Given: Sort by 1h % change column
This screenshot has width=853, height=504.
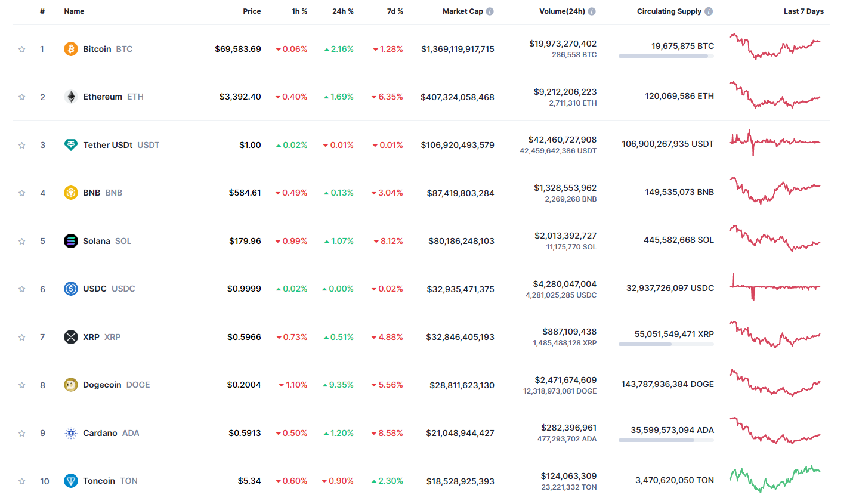Looking at the screenshot, I should pyautogui.click(x=299, y=11).
